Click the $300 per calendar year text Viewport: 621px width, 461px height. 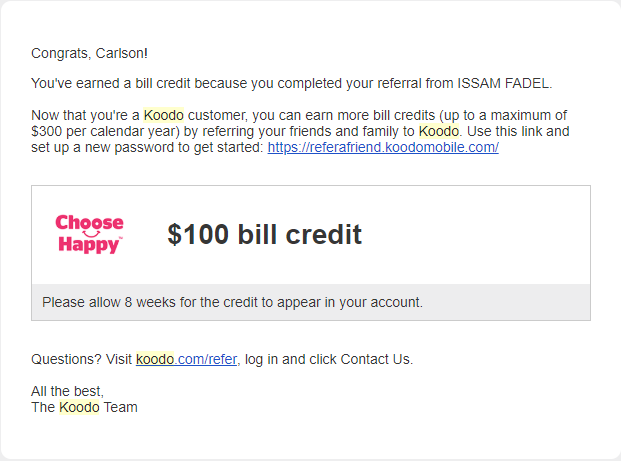pyautogui.click(x=103, y=131)
